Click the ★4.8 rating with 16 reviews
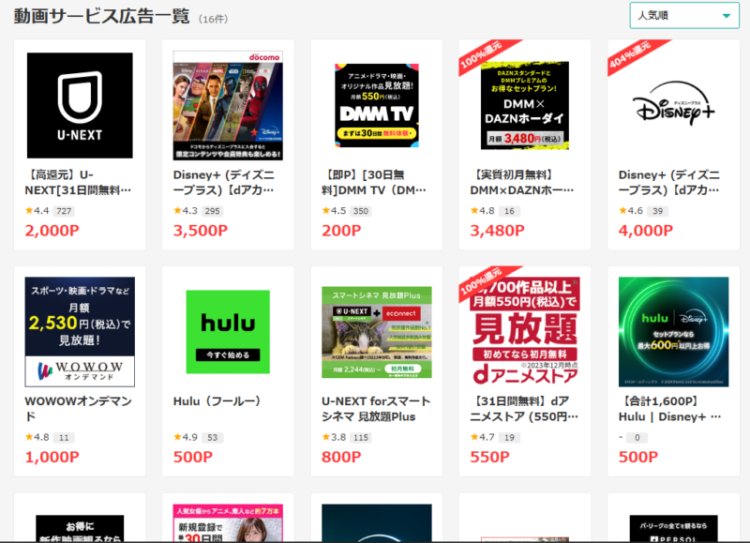This screenshot has width=750, height=543. 495,211
